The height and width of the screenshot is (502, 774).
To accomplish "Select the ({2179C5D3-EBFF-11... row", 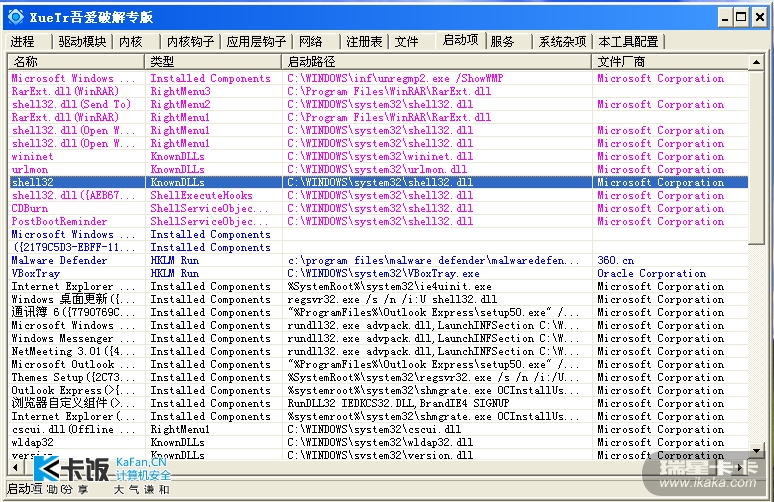I will click(x=378, y=247).
